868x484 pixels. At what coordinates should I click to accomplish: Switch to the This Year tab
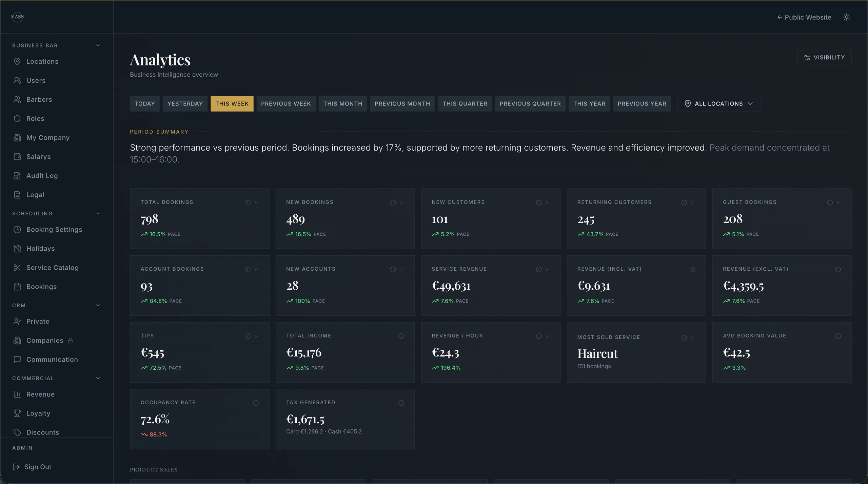click(589, 104)
